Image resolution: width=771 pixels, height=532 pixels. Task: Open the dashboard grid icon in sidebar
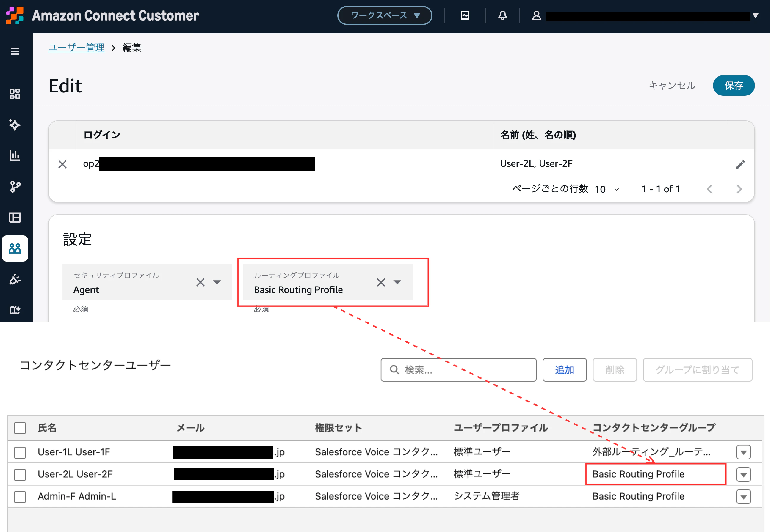click(x=15, y=94)
